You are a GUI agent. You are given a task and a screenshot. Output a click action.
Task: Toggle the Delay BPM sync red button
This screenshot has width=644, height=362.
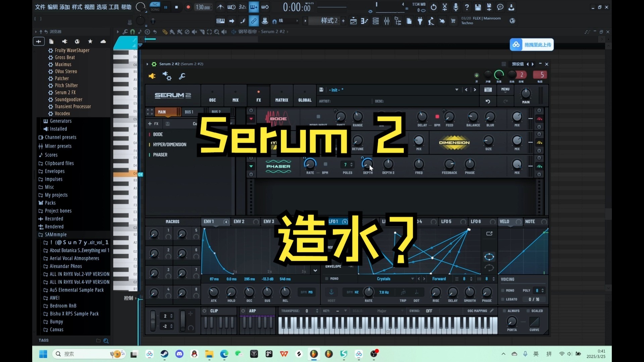tap(437, 117)
